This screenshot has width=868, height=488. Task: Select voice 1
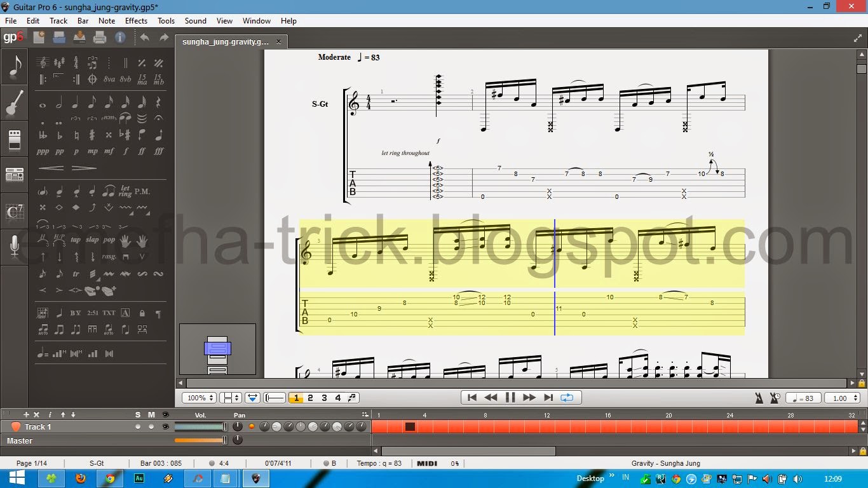click(295, 398)
